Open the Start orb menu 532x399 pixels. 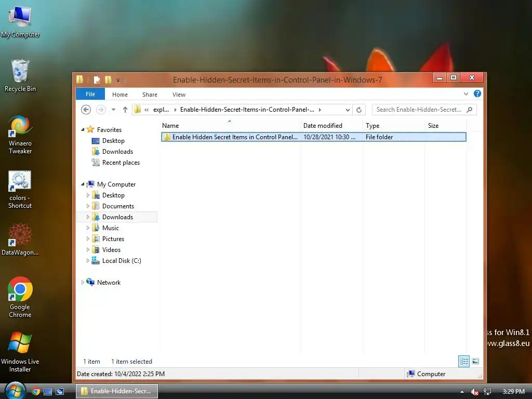pyautogui.click(x=15, y=391)
